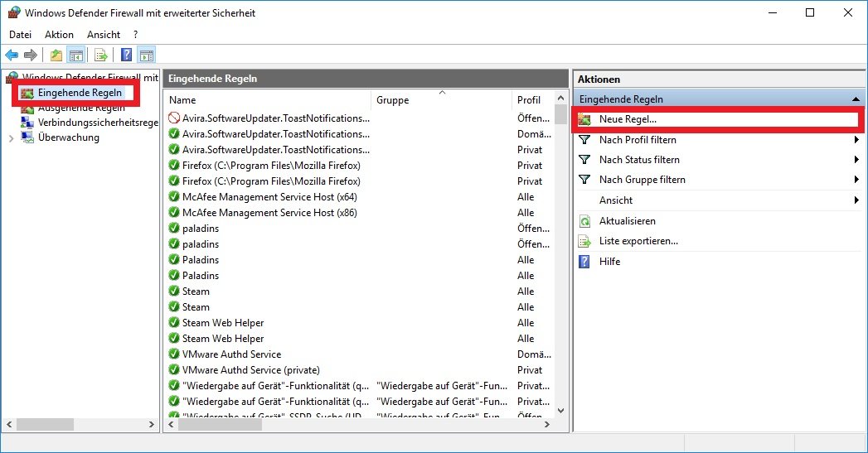Open the Ansicht menu in menu bar

[104, 35]
